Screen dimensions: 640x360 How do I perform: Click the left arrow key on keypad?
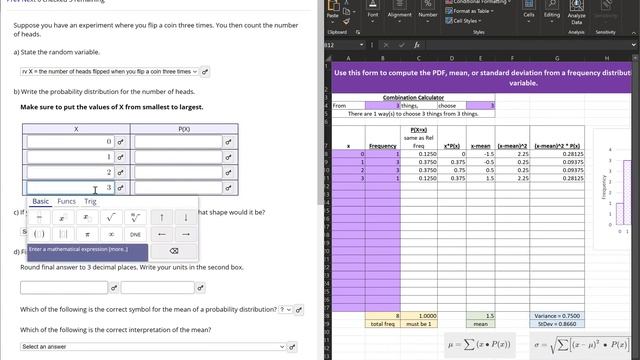162,234
